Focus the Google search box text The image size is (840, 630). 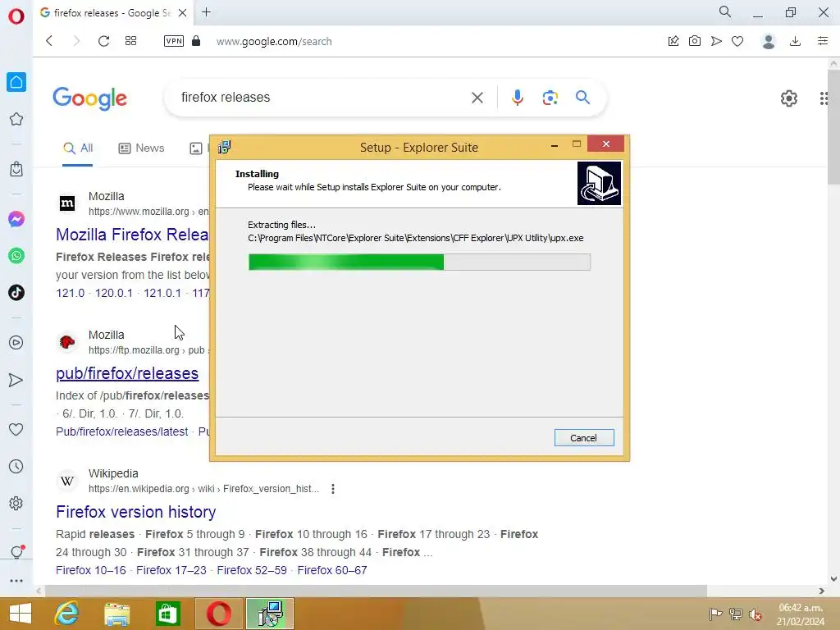[226, 97]
